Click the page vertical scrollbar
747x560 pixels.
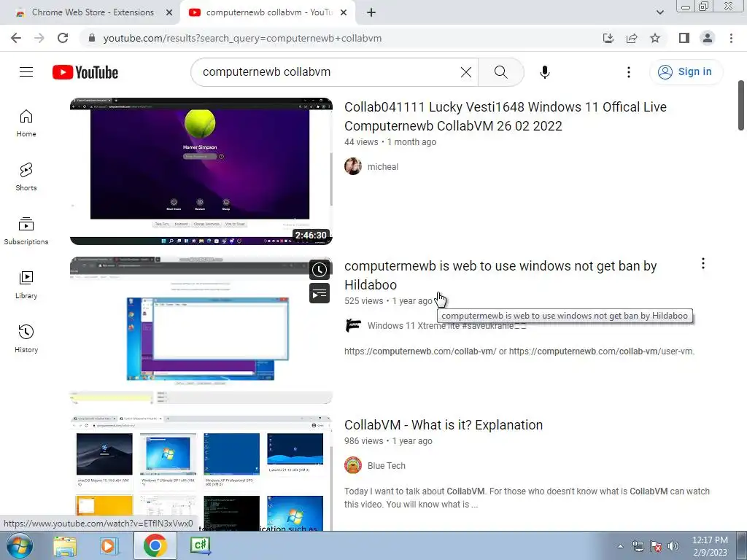point(741,105)
